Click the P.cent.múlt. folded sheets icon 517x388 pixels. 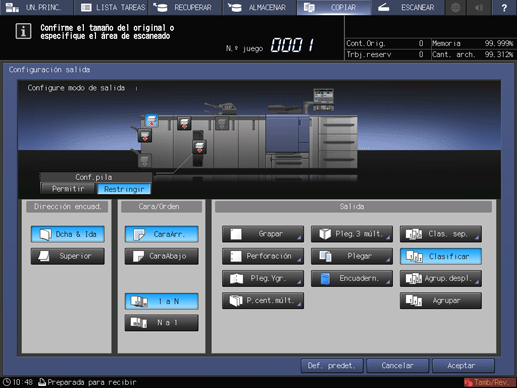pos(236,300)
